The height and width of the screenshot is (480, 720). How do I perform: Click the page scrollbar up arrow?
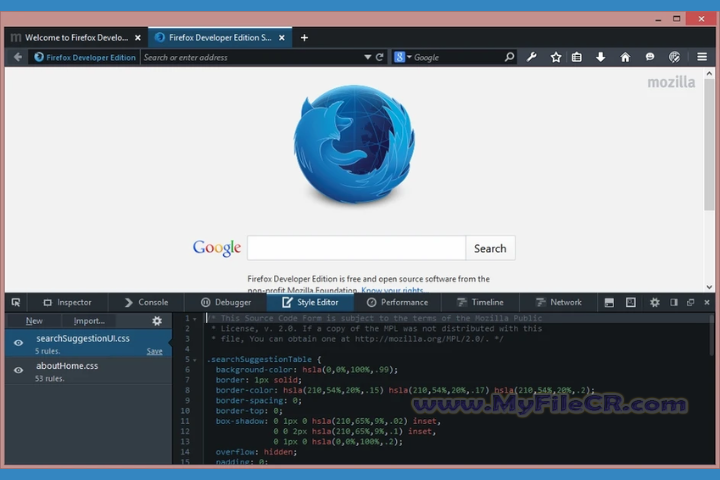click(709, 73)
